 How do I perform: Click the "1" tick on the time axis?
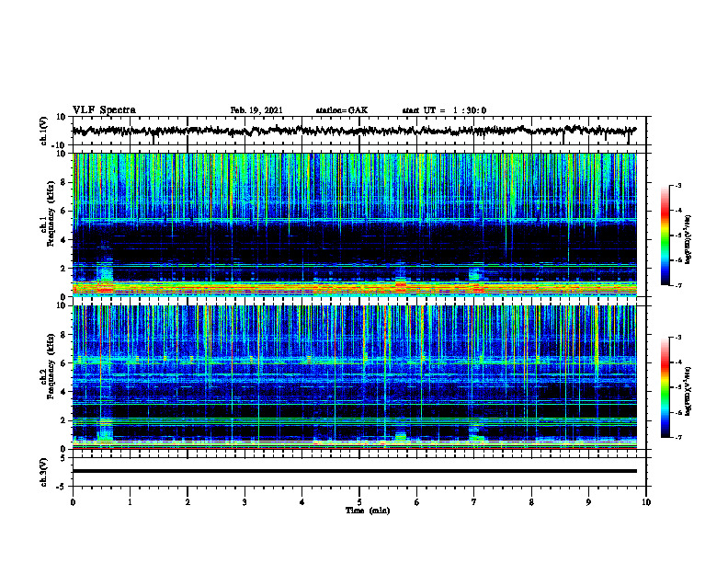(130, 502)
